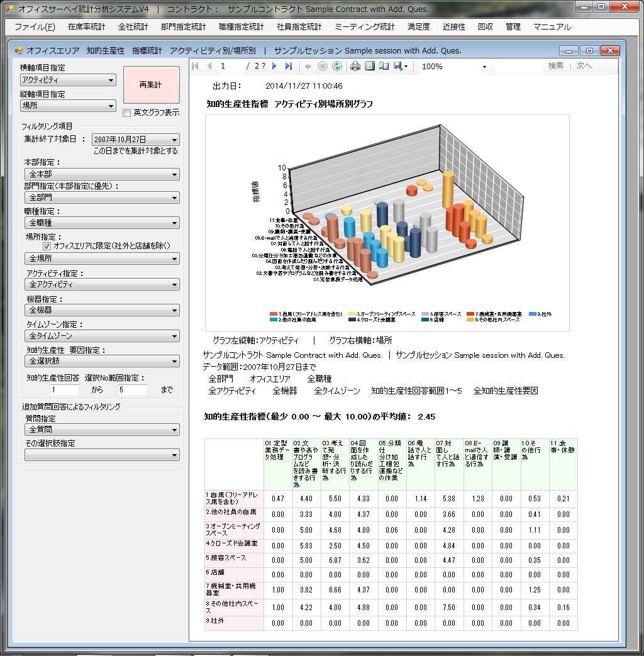Go to next report page
The image size is (644, 656).
click(x=275, y=66)
